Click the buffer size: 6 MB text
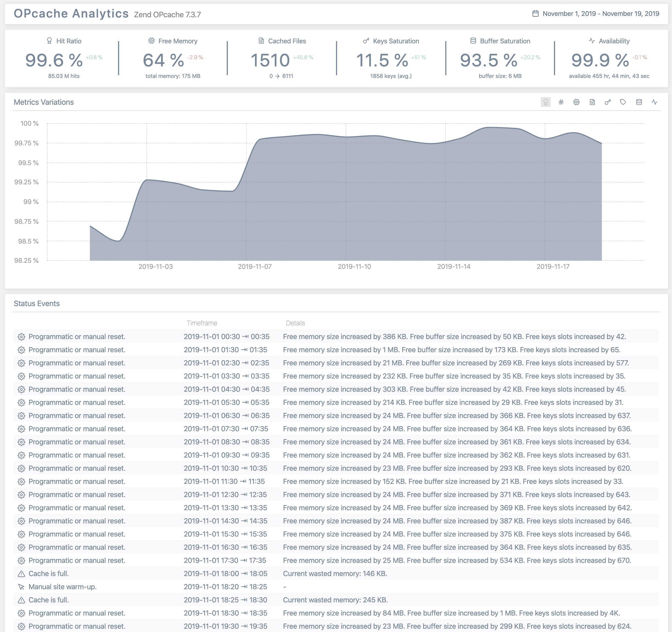The width and height of the screenshot is (672, 632). coord(500,76)
